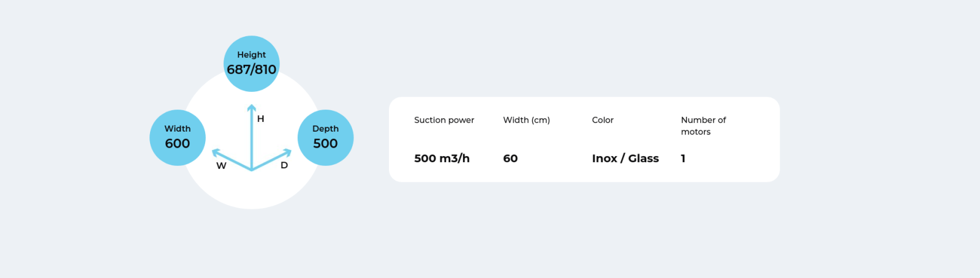This screenshot has width=980, height=278.
Task: Click the H axis arrow
Action: tap(251, 137)
